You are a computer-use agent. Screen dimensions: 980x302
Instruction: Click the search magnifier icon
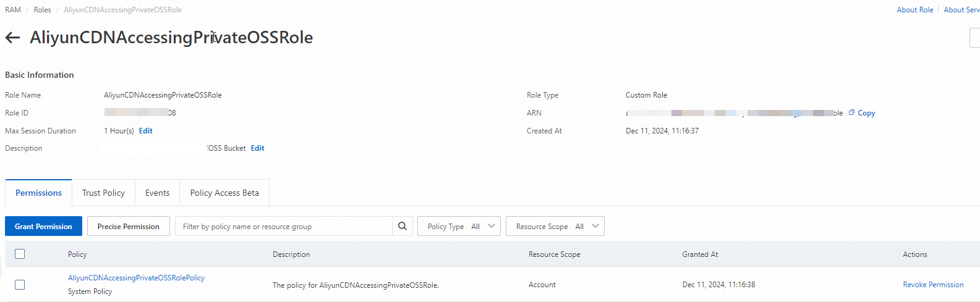(402, 226)
